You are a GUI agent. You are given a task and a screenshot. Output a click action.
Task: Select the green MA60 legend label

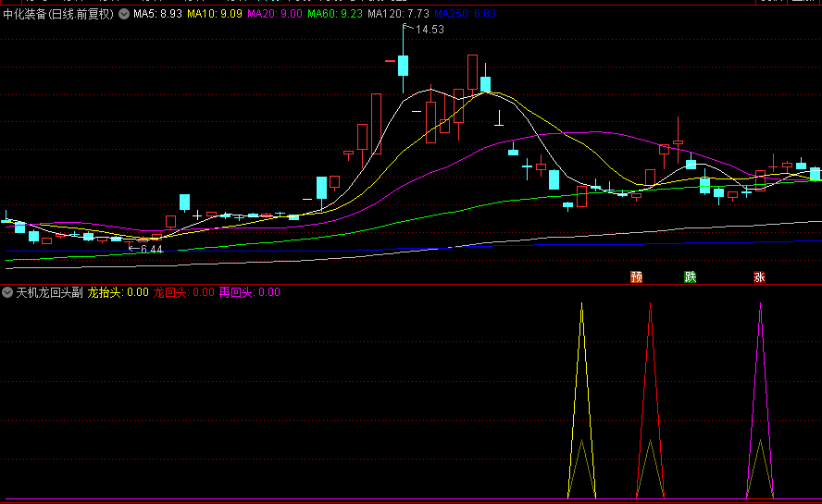(335, 15)
